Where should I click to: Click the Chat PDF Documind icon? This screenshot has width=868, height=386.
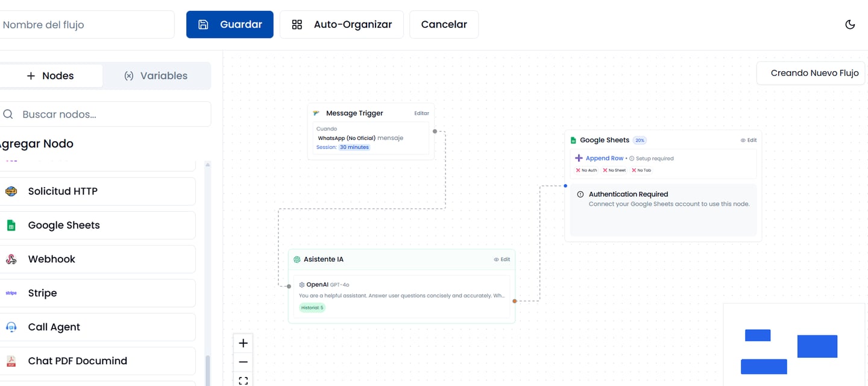[11, 361]
